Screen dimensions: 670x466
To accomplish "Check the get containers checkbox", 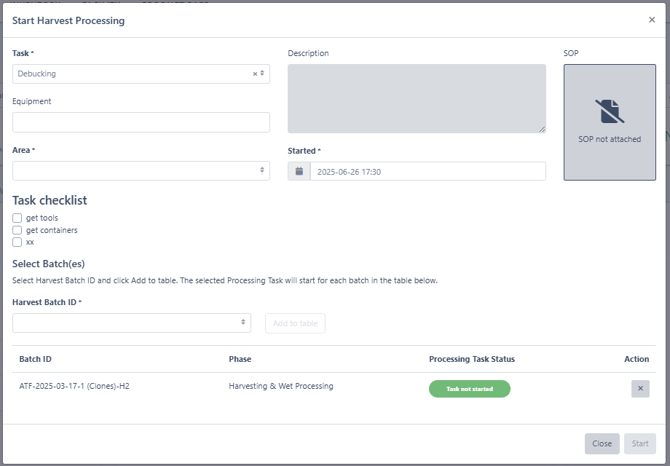I will click(x=17, y=230).
